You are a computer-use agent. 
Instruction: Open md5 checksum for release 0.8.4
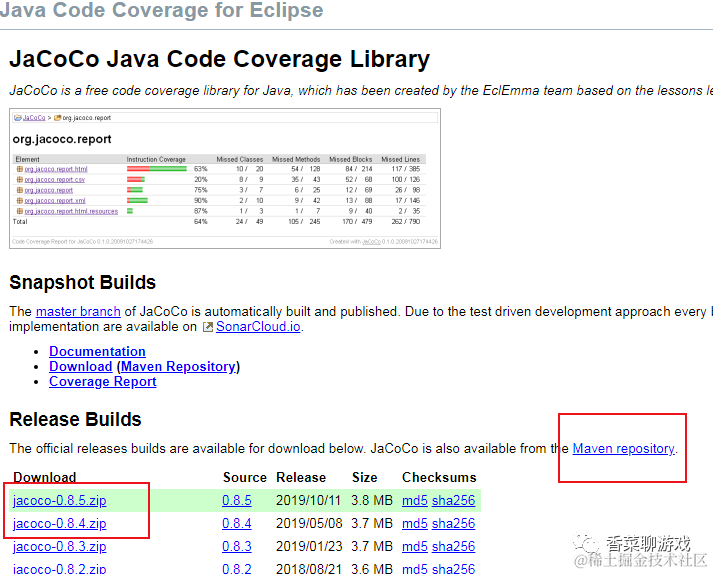tap(415, 524)
